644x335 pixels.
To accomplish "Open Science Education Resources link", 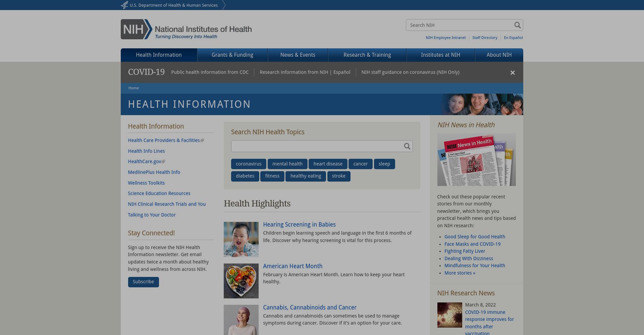I will [x=159, y=194].
